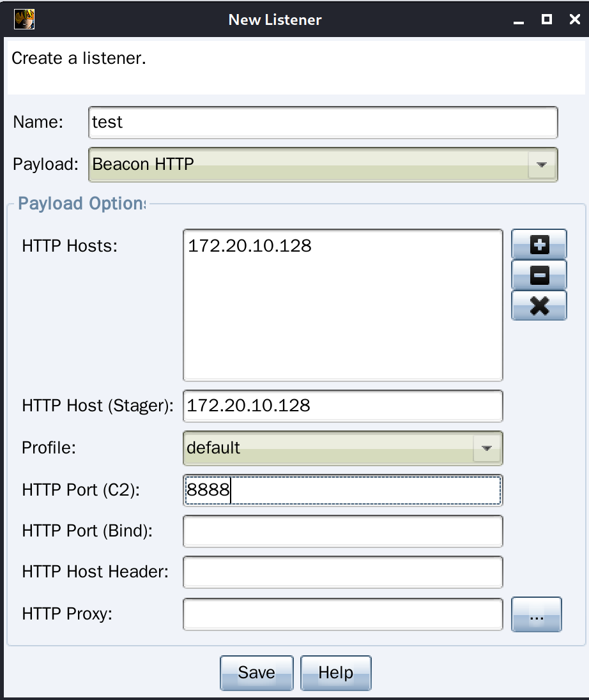
Task: Open the Help button
Action: (x=335, y=673)
